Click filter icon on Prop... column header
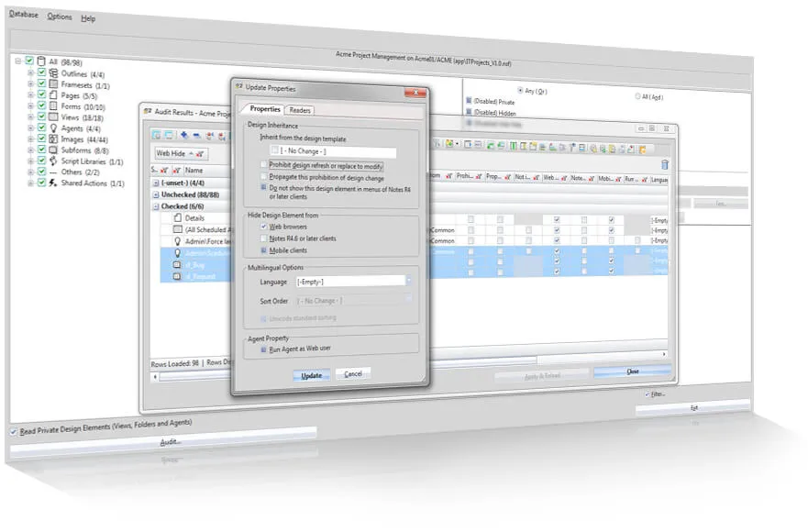Screen dimensions: 808x532 507,177
